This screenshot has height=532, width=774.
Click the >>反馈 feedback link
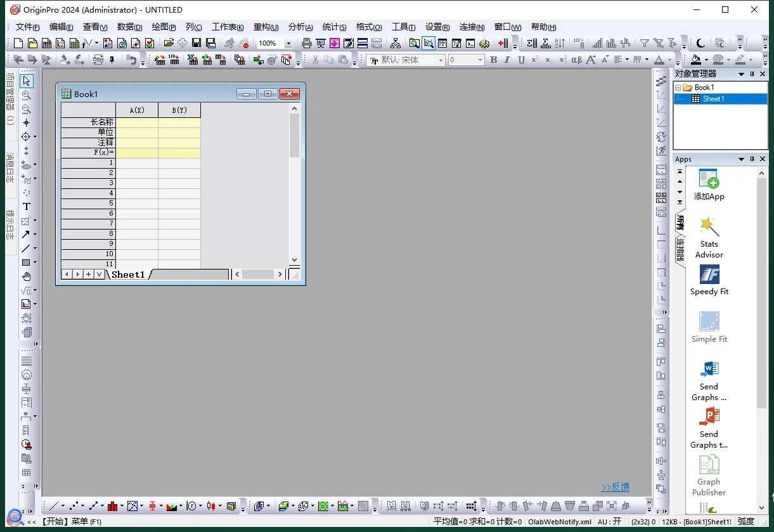coord(615,487)
